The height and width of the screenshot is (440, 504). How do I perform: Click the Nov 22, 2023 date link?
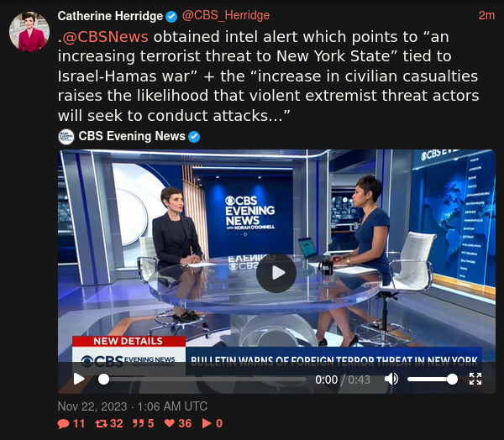(133, 406)
